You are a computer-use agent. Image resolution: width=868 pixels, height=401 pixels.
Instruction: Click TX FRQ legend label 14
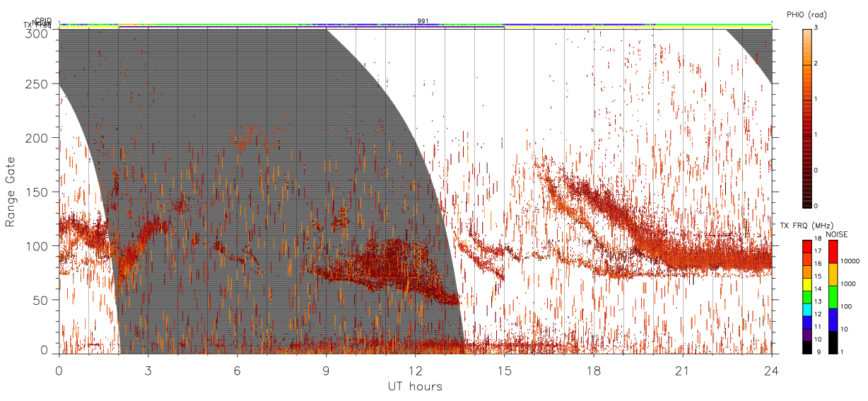pyautogui.click(x=819, y=289)
